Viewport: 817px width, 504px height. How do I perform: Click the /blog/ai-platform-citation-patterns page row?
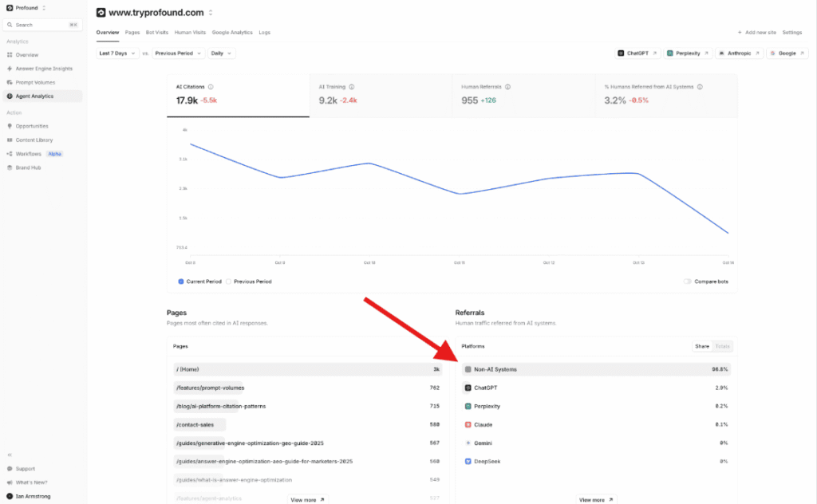coord(307,406)
